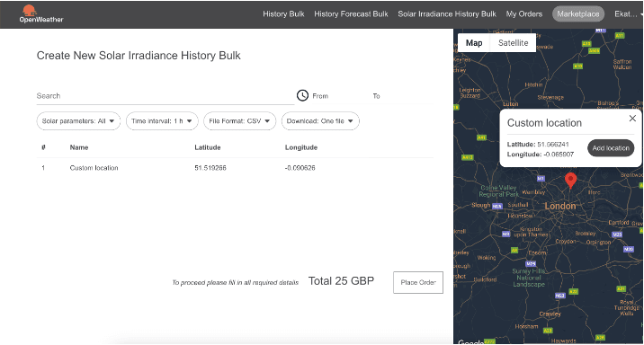The width and height of the screenshot is (644, 345).
Task: Open the Download One file dropdown
Action: (x=320, y=121)
